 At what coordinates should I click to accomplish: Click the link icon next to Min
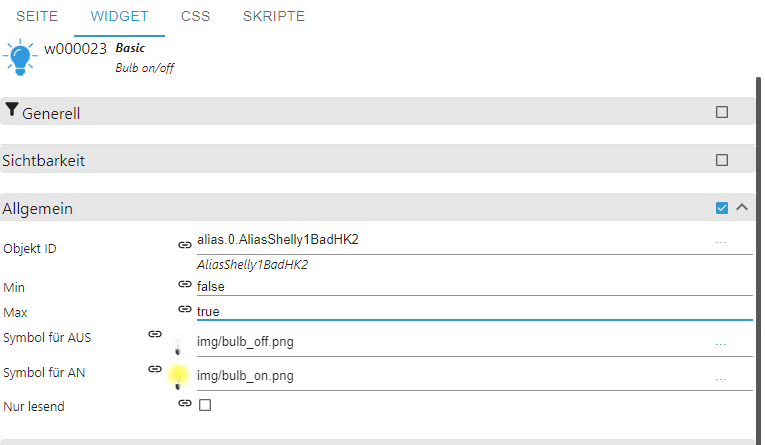pyautogui.click(x=184, y=285)
